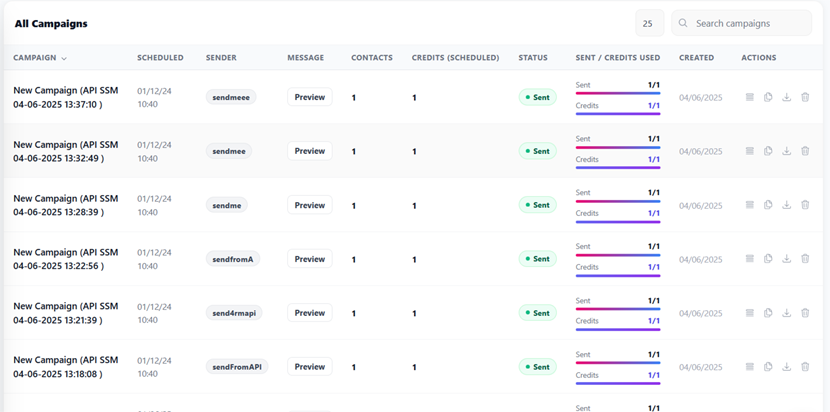
Task: Preview message of sendme campaign
Action: [310, 205]
